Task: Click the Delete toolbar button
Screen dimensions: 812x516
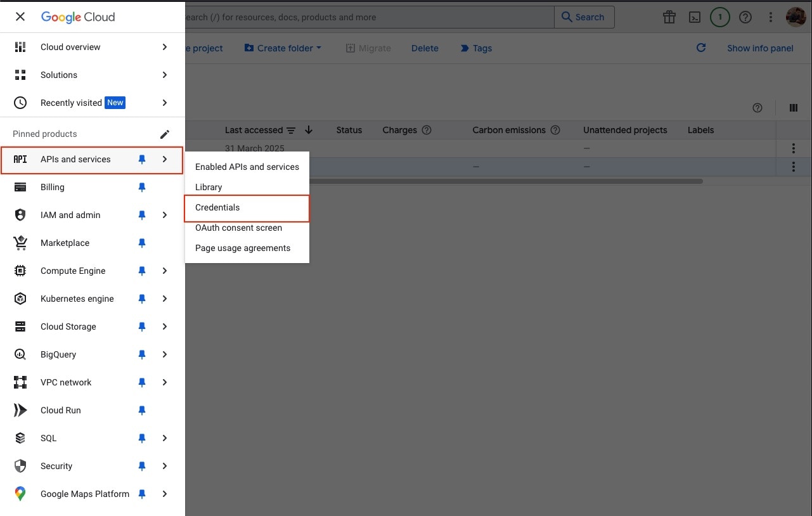Action: pos(425,48)
